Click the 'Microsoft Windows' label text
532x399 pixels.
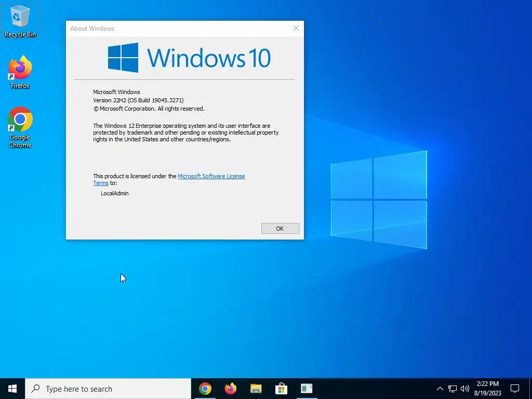pos(116,92)
